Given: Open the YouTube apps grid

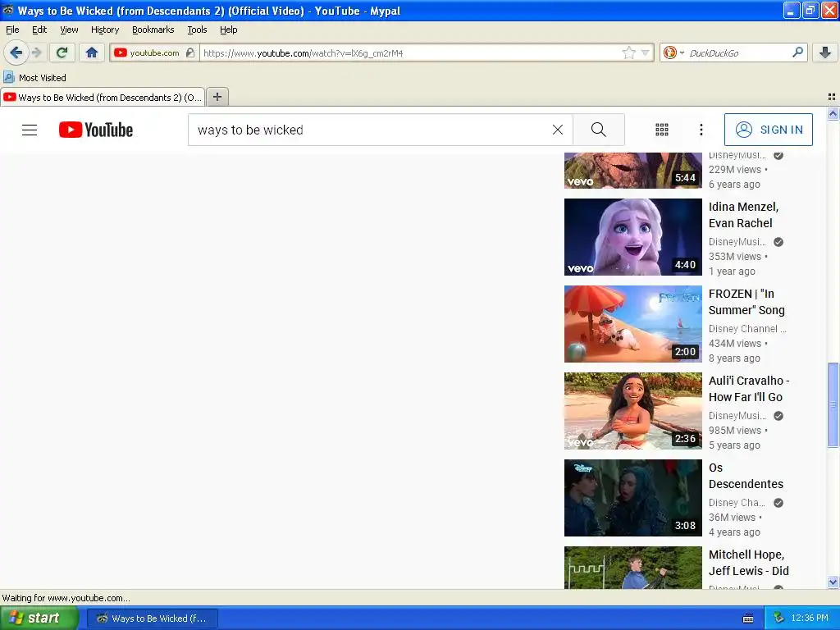Looking at the screenshot, I should click(662, 130).
